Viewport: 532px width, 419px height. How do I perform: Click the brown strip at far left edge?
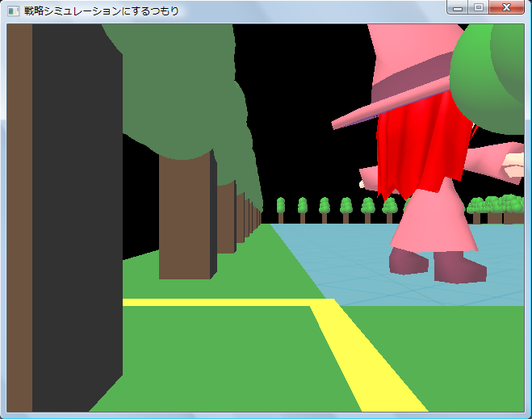19,218
